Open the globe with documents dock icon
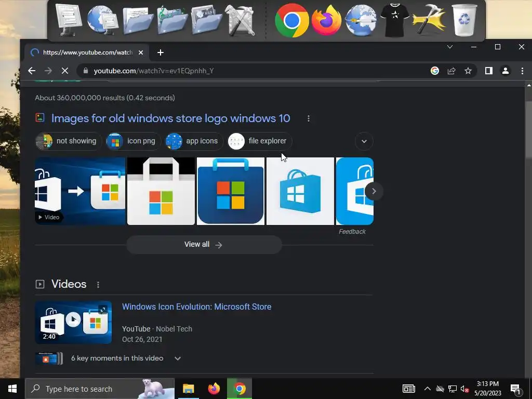The height and width of the screenshot is (399, 532). click(x=103, y=20)
